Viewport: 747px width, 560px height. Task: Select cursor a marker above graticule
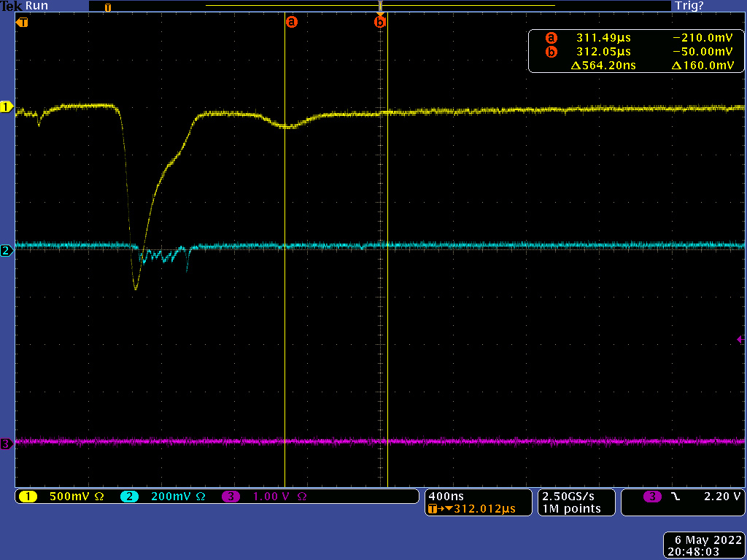click(x=292, y=22)
